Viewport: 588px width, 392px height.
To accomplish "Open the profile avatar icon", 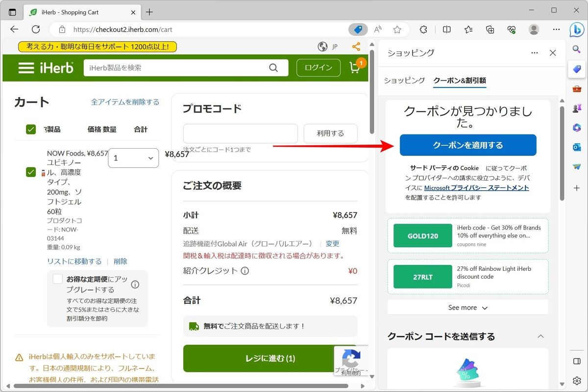I will [x=534, y=29].
